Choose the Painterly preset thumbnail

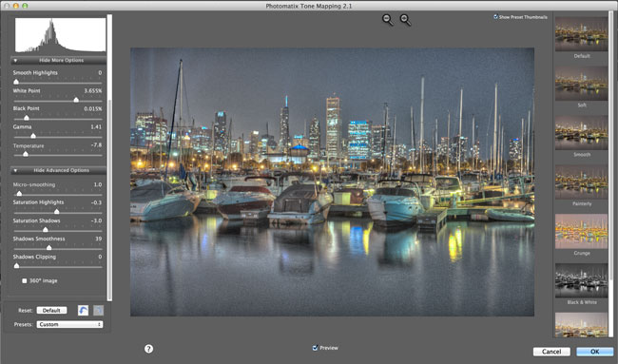(581, 182)
